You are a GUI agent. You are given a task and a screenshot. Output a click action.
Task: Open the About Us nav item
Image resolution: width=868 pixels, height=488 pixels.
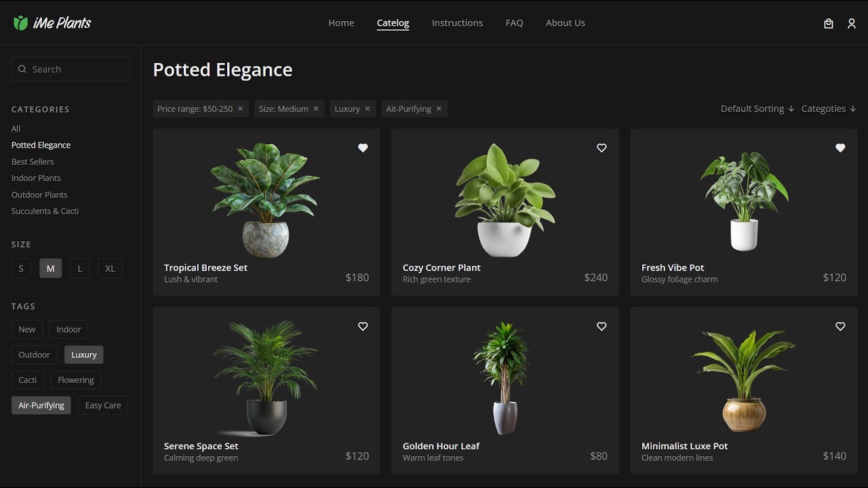coord(566,23)
